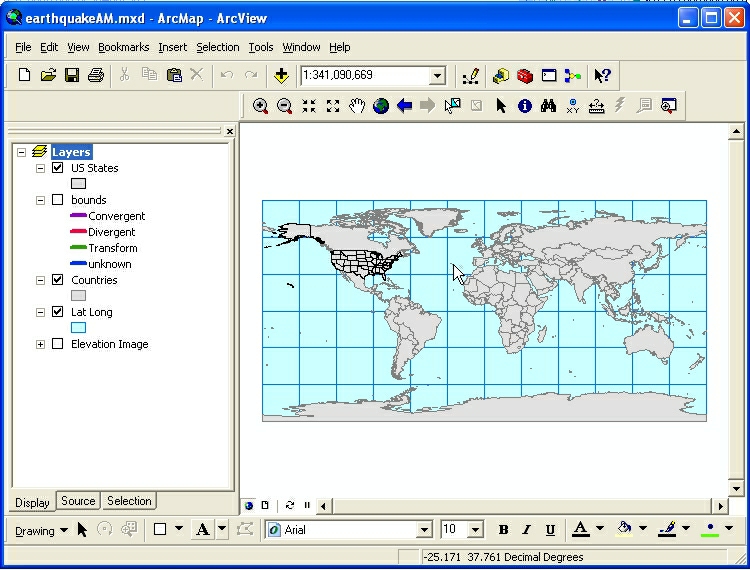Select the Pan hand tool
Image resolution: width=750 pixels, height=570 pixels.
pos(357,106)
